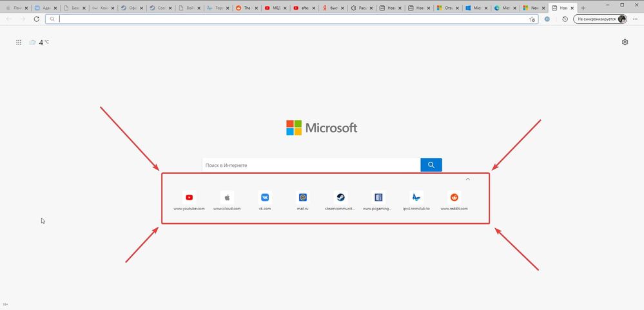Switch to the YouTube 'МЕД' tab
Screen dimensions: 644x310
(x=276, y=8)
